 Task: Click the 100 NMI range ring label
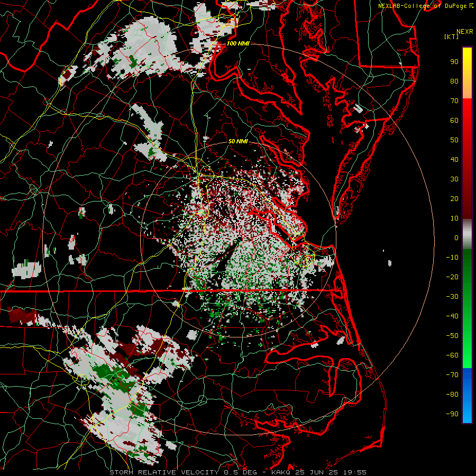point(238,43)
